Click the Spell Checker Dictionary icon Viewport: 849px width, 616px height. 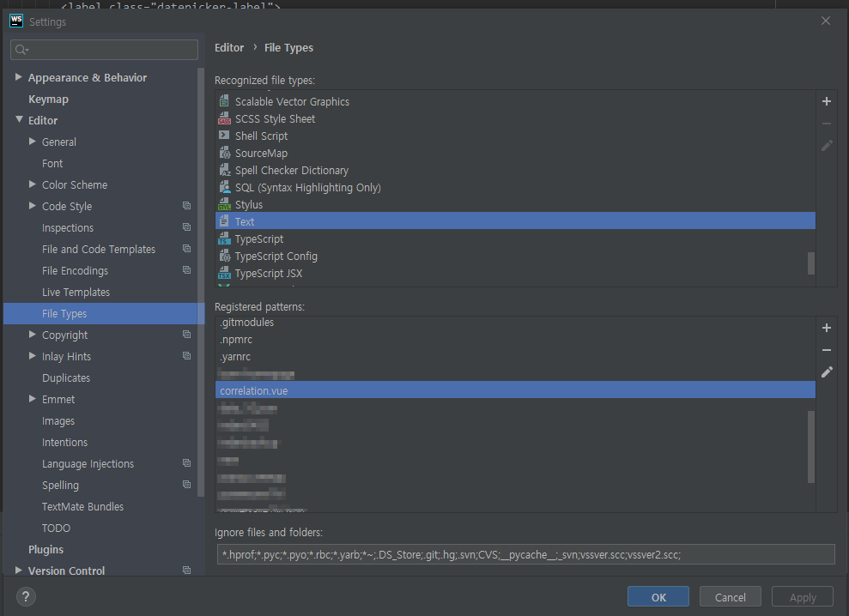click(x=224, y=170)
